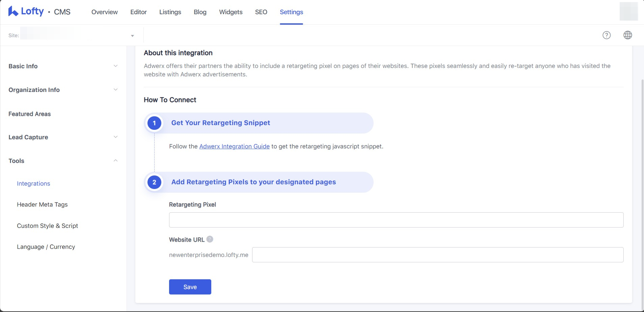Select Header Meta Tags in sidebar

pyautogui.click(x=42, y=205)
